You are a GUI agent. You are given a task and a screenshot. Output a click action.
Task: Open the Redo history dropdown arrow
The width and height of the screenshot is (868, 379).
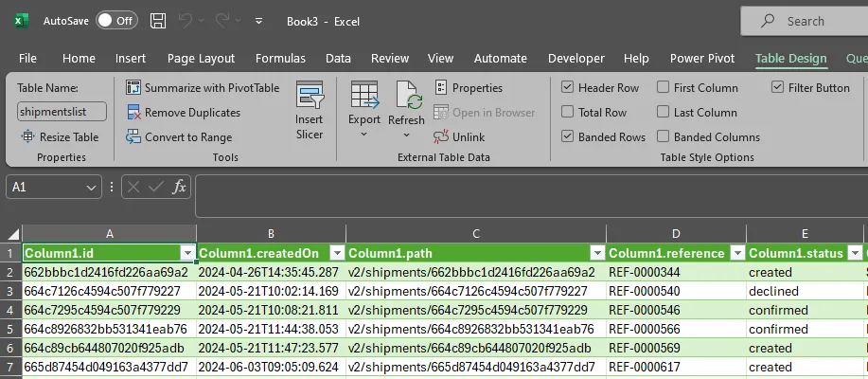238,21
